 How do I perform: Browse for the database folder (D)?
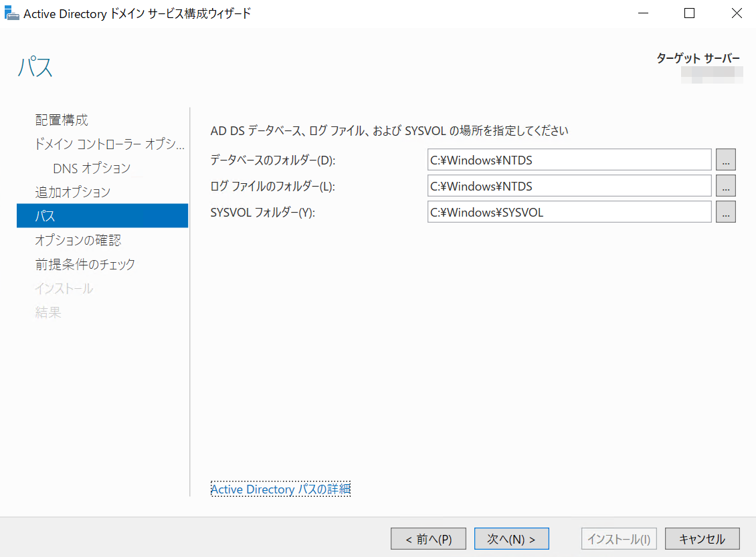[725, 160]
